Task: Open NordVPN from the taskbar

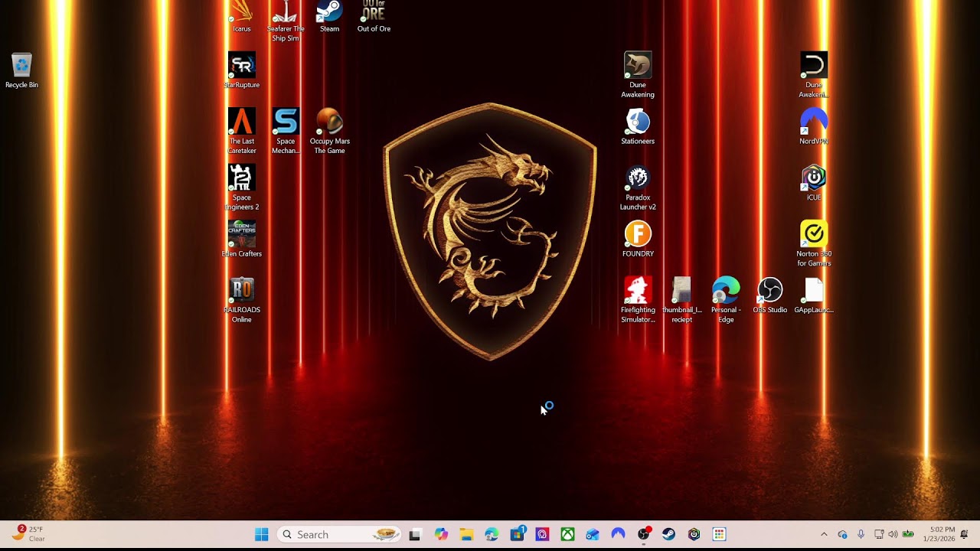Action: pyautogui.click(x=618, y=534)
